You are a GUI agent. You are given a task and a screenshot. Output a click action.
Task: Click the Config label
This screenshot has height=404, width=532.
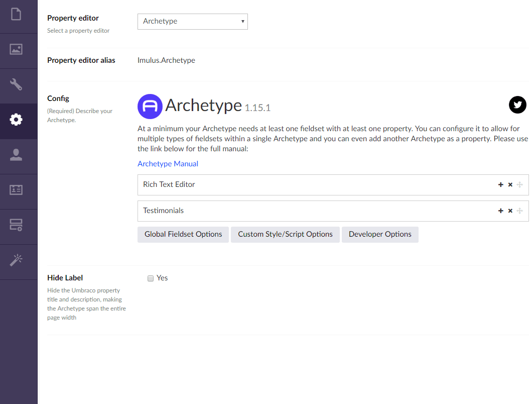pyautogui.click(x=58, y=98)
